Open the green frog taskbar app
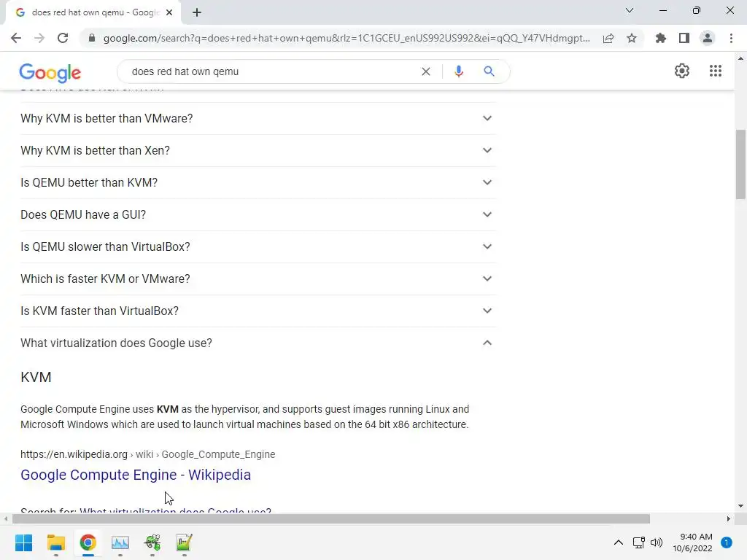Viewport: 747px width, 560px height. [152, 542]
